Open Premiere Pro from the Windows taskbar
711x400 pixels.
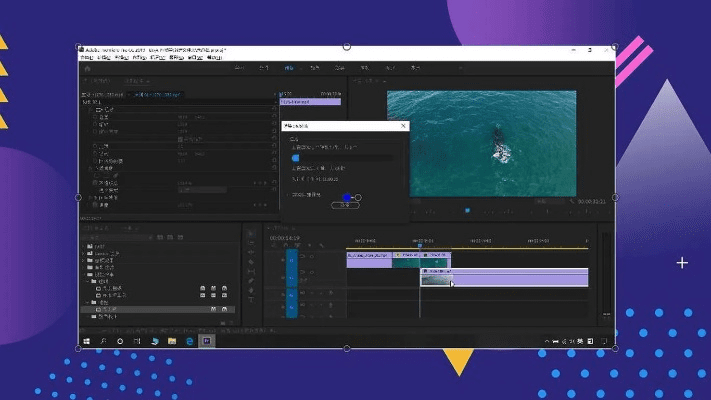[x=208, y=341]
